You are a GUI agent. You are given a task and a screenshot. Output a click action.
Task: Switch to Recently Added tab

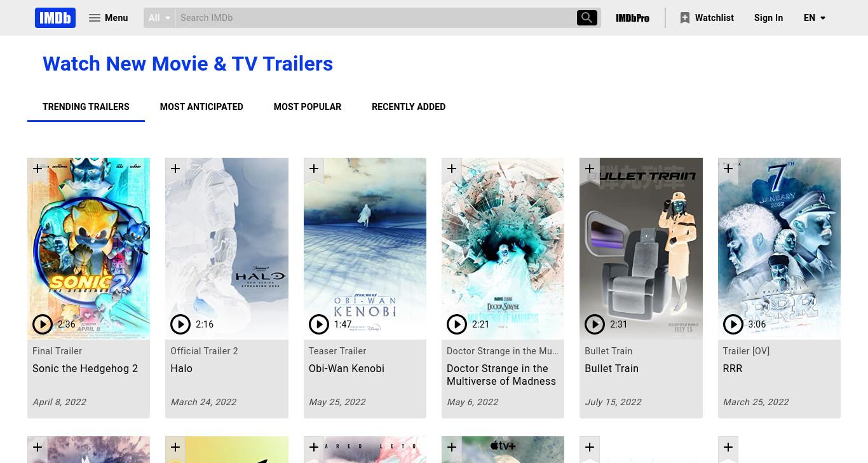tap(409, 107)
